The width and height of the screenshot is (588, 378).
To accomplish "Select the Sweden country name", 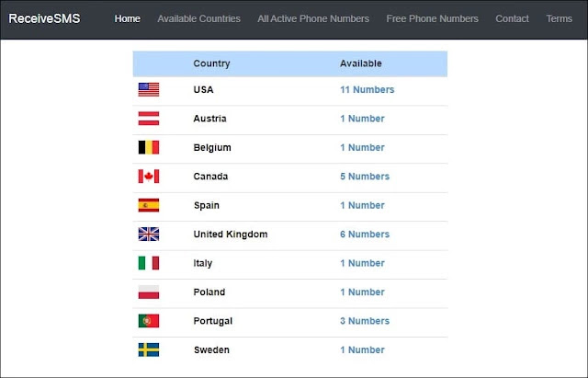I will point(211,349).
